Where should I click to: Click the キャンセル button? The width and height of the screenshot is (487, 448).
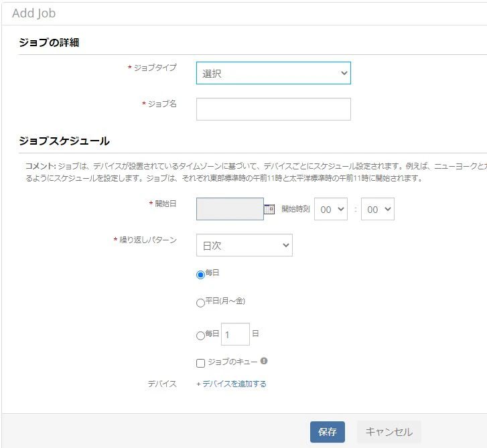point(389,432)
